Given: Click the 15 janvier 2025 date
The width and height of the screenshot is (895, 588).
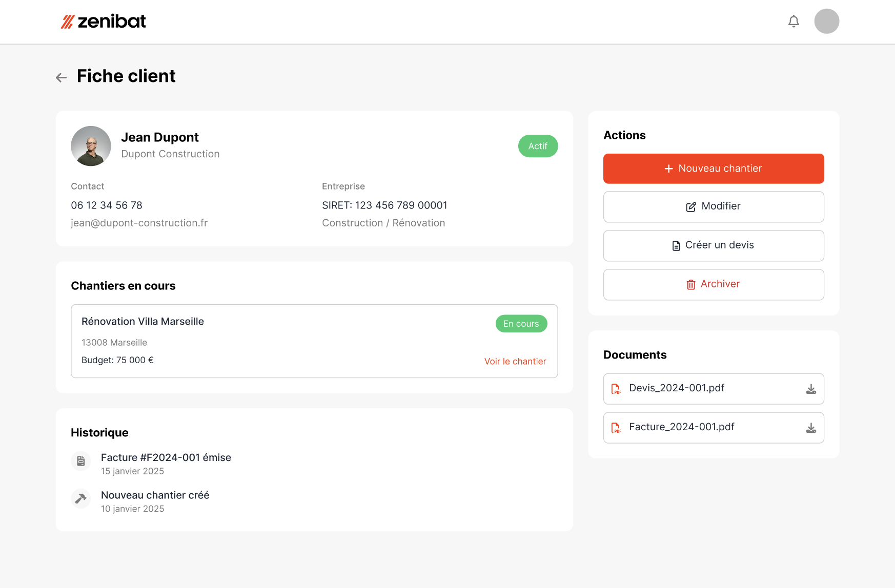Looking at the screenshot, I should tap(133, 471).
